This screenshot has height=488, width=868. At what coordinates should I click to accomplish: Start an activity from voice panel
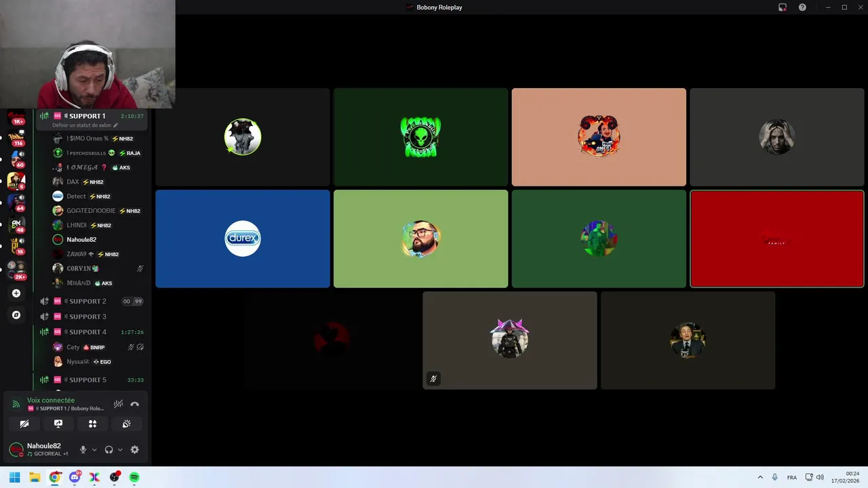click(x=92, y=424)
